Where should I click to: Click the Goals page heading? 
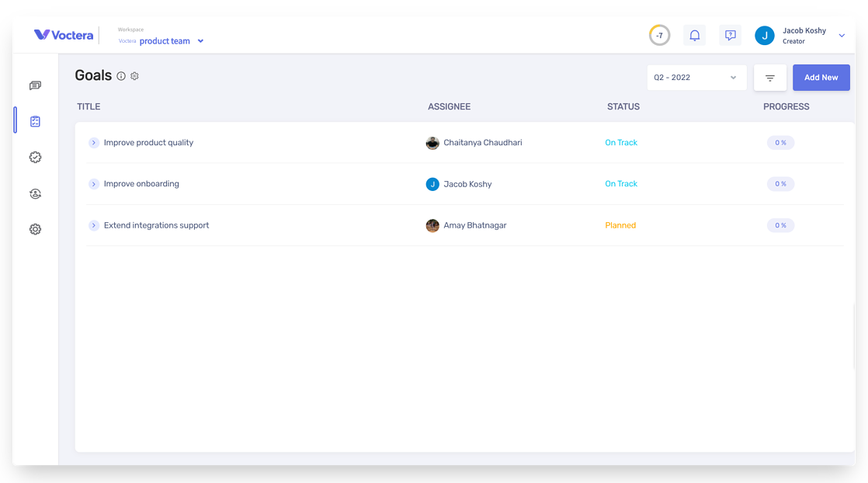click(x=93, y=76)
